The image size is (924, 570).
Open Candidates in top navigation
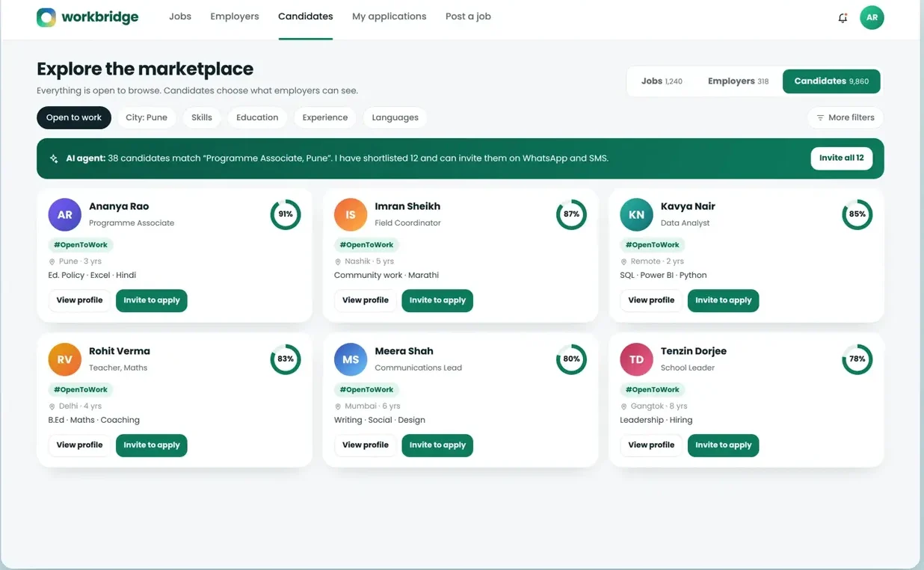click(306, 16)
